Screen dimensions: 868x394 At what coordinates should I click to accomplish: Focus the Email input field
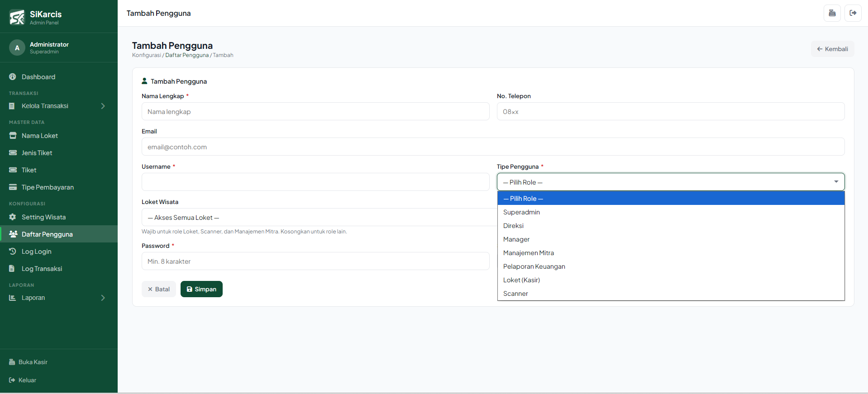pyautogui.click(x=493, y=147)
